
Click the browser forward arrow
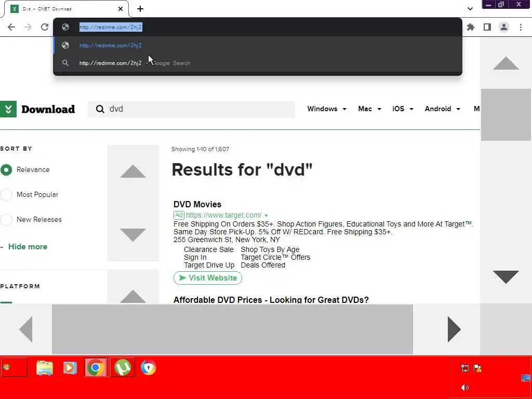[28, 27]
